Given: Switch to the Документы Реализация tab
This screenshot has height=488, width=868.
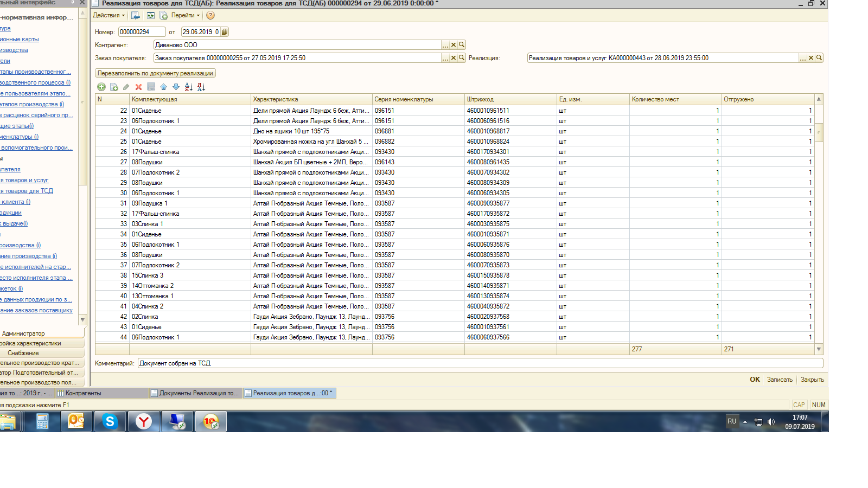Looking at the screenshot, I should pos(195,393).
